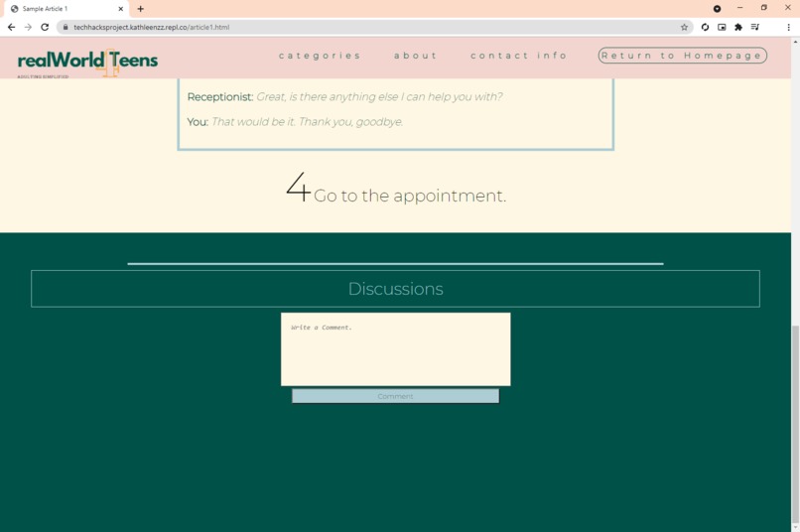Open a new tab with the plus button

(140, 9)
